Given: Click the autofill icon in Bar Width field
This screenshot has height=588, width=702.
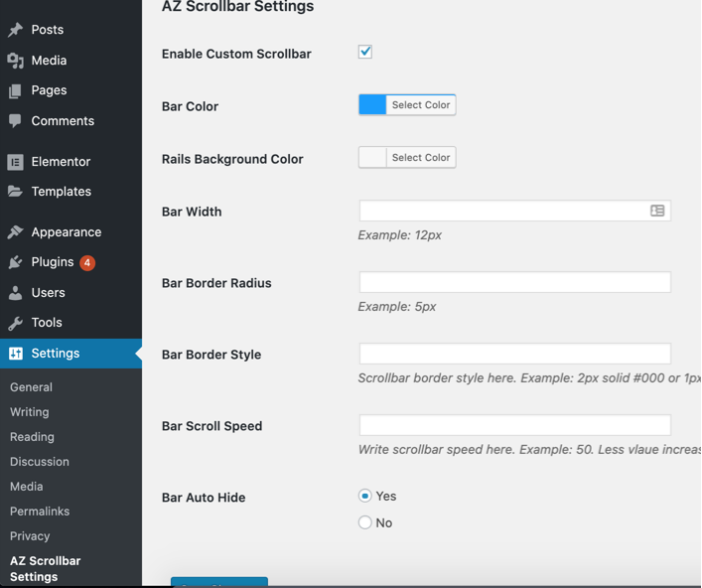Looking at the screenshot, I should (657, 211).
